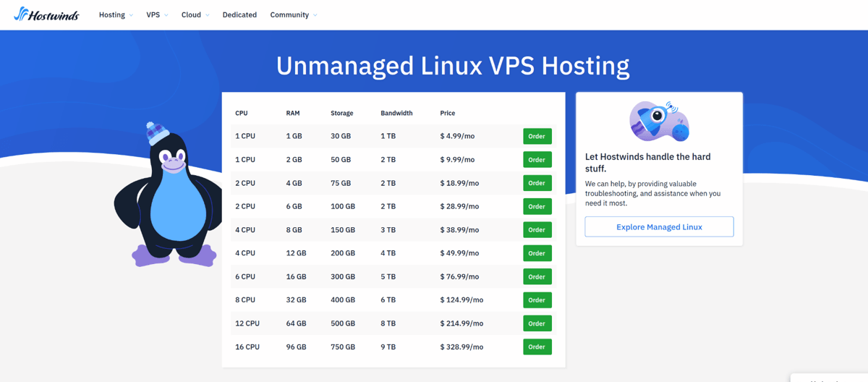Click the 8 CPU cell

tap(245, 300)
